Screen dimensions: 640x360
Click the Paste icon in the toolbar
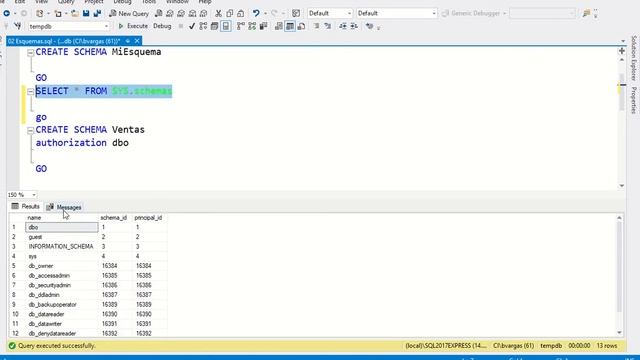(x=241, y=13)
